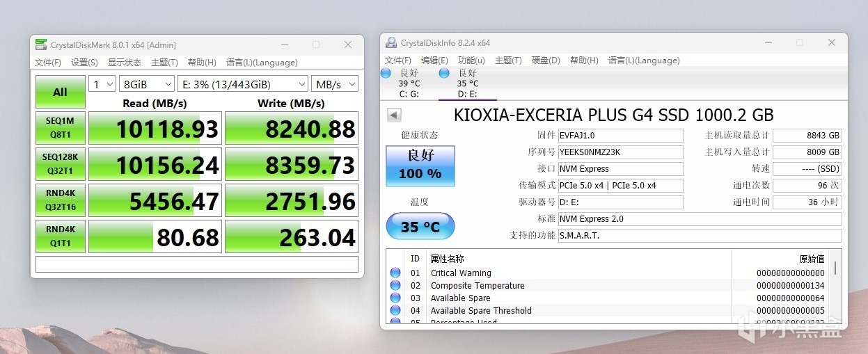This screenshot has width=868, height=354.
Task: Open 文件(F) menu in CrystalDiskMark
Action: click(x=48, y=63)
